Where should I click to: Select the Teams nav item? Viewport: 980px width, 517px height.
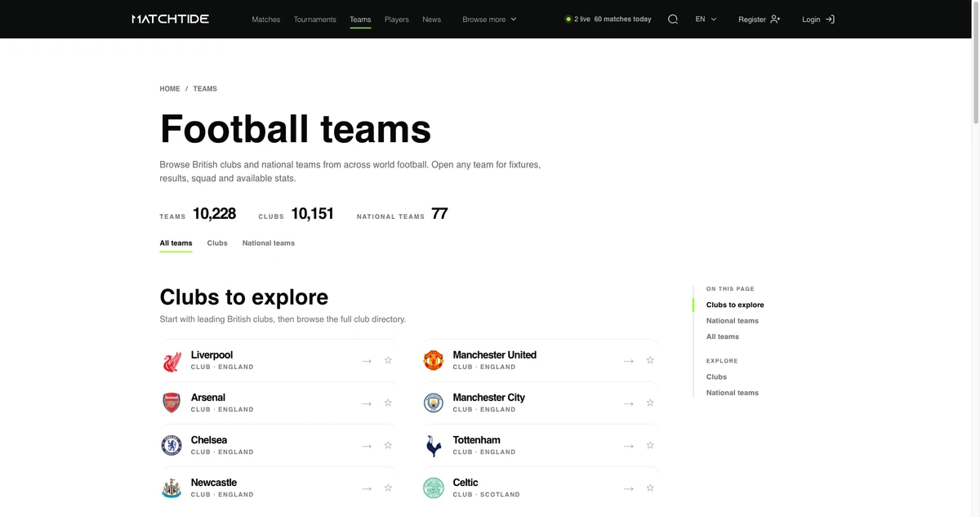[x=360, y=20]
